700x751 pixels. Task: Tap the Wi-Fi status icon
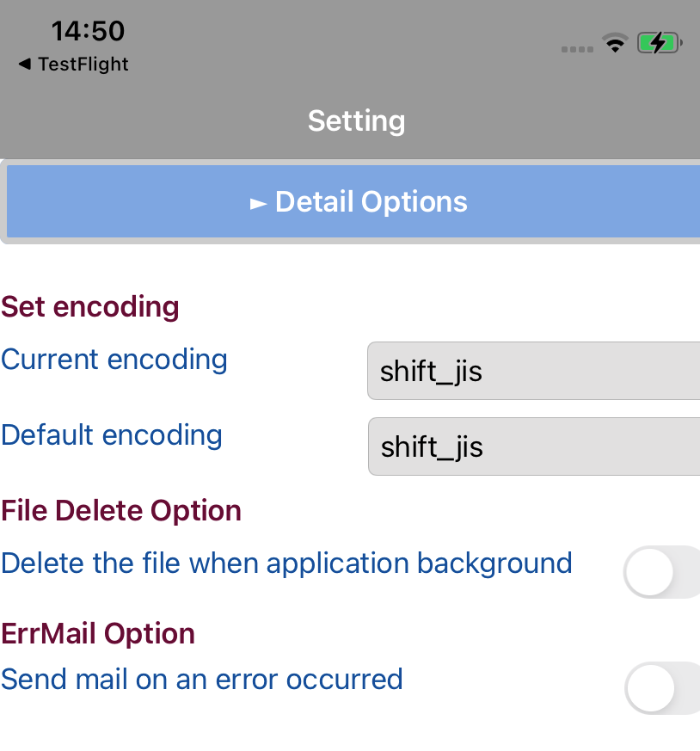click(x=615, y=43)
